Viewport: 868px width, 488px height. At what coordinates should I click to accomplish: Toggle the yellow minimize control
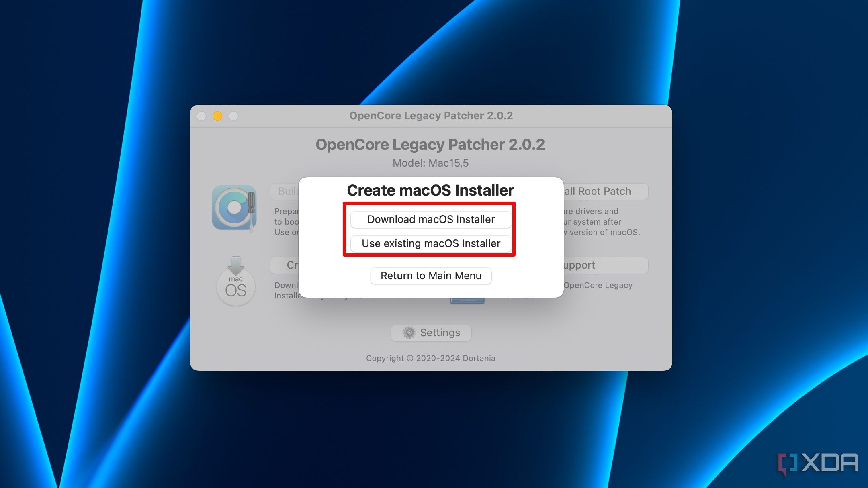(219, 116)
